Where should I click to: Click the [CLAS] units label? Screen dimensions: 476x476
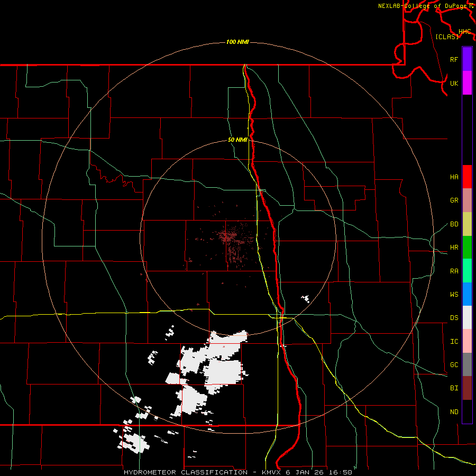point(447,37)
